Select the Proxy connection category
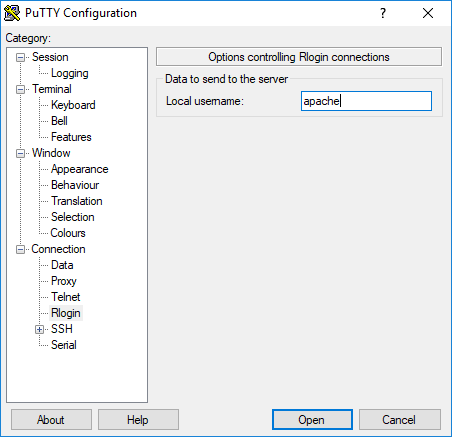 click(63, 281)
